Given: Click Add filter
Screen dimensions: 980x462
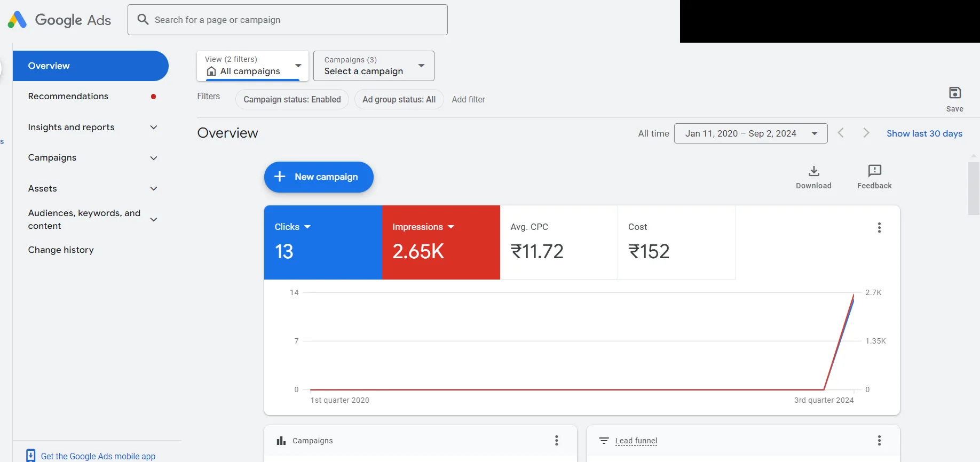Looking at the screenshot, I should pyautogui.click(x=468, y=99).
